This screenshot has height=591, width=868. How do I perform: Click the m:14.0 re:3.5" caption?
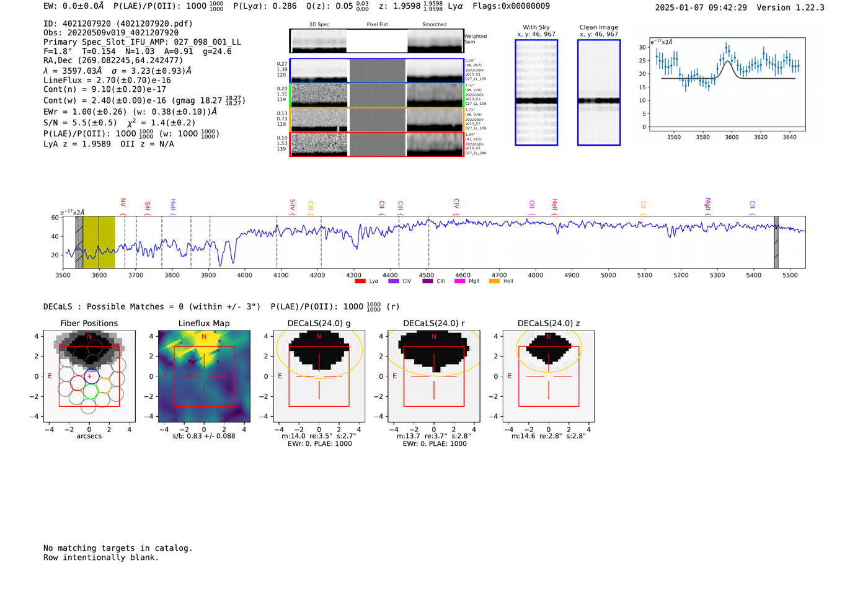point(319,436)
